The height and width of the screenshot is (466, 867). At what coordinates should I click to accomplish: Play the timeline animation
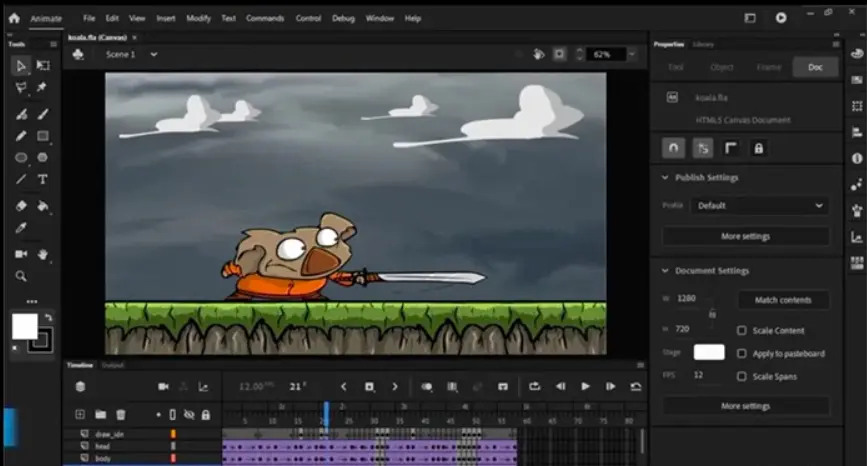pos(586,386)
